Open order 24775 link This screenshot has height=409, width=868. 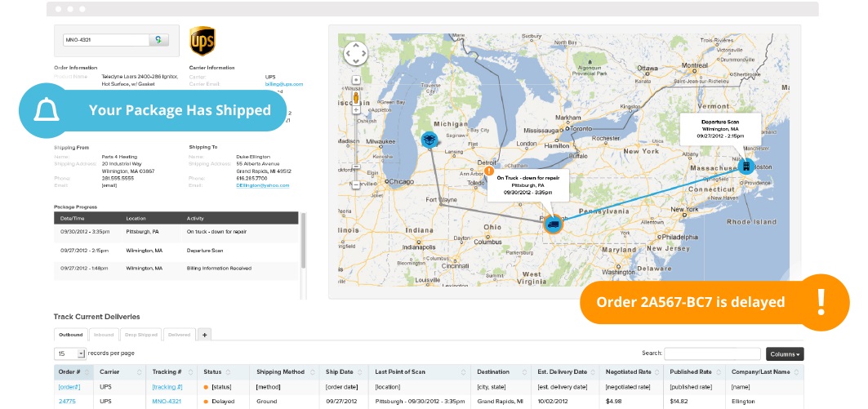tap(67, 402)
